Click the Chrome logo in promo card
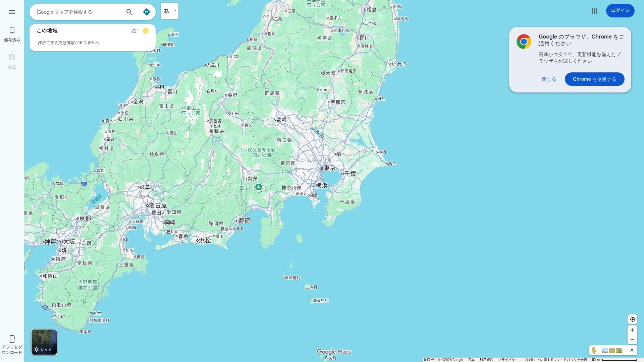This screenshot has width=644, height=362. point(524,42)
